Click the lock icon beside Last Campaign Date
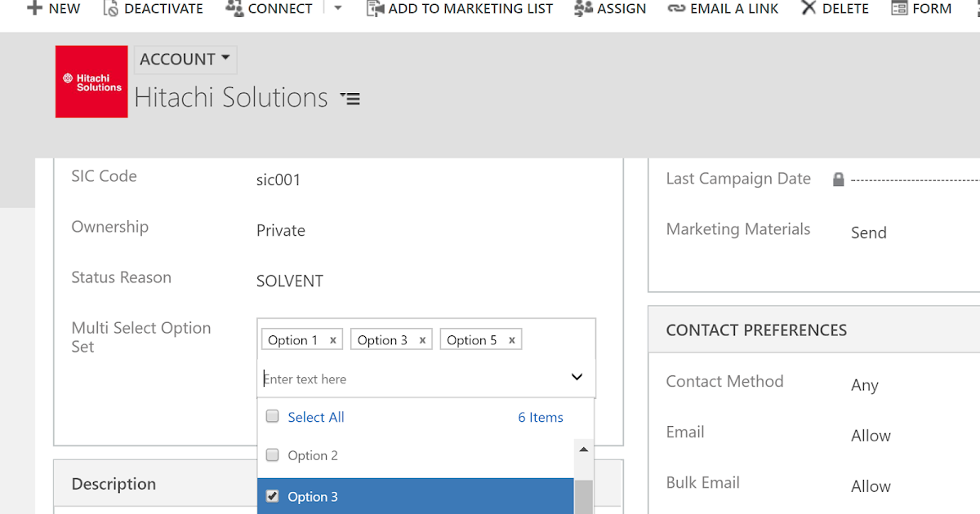This screenshot has height=514, width=980. (838, 179)
